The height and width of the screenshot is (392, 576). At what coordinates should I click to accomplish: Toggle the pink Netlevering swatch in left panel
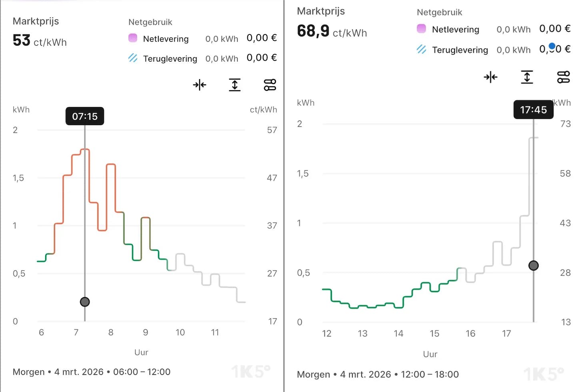pyautogui.click(x=133, y=38)
